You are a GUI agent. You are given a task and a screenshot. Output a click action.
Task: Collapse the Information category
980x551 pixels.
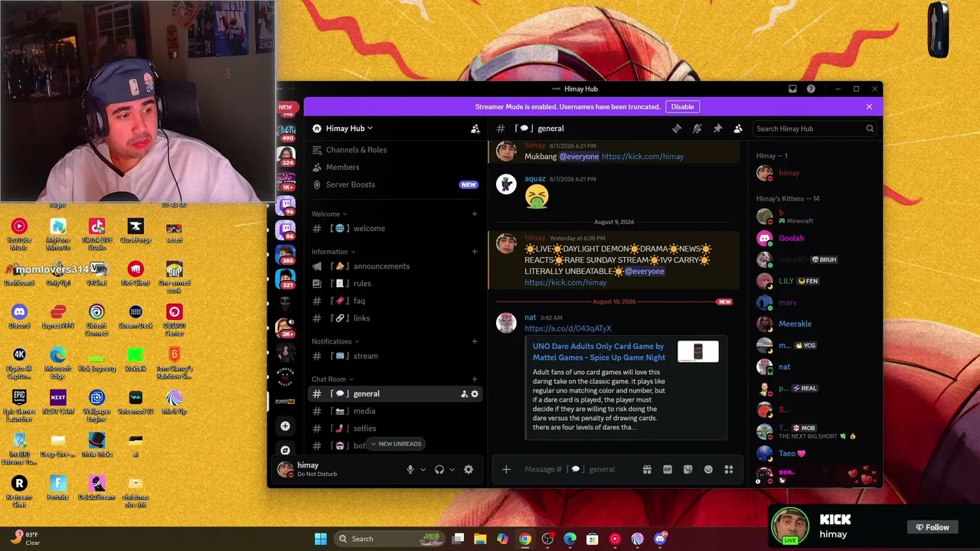click(333, 252)
